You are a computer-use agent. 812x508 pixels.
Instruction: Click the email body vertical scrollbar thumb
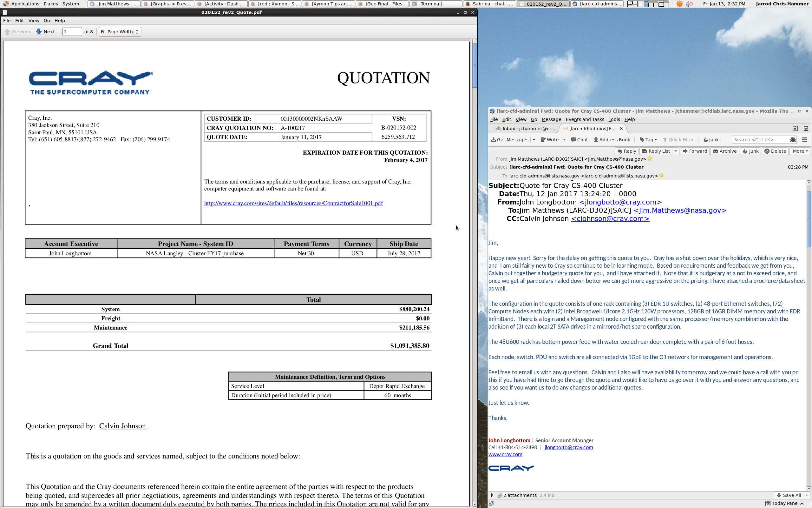tap(809, 218)
